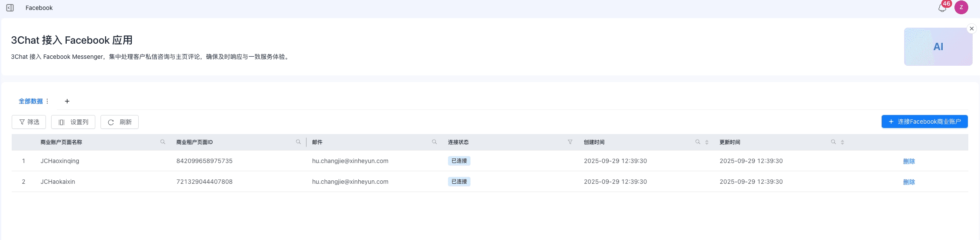Select page ID 842099658975735
Viewport: 980px width, 240px height.
pos(204,161)
